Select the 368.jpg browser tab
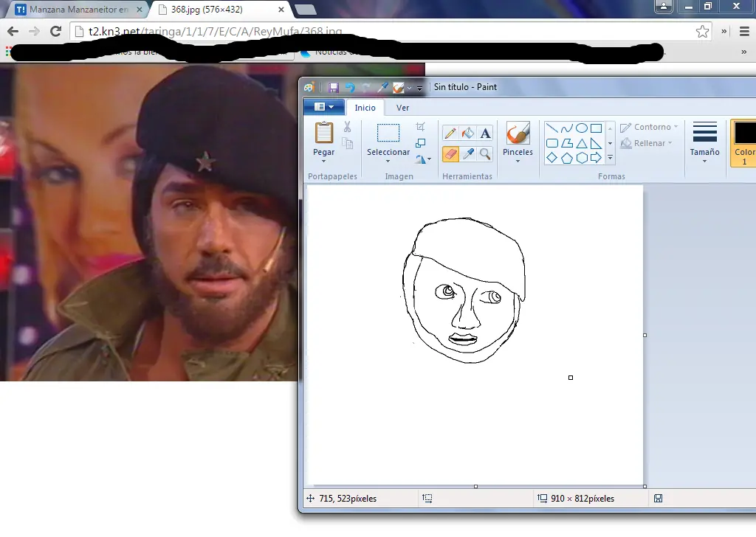 tap(218, 9)
